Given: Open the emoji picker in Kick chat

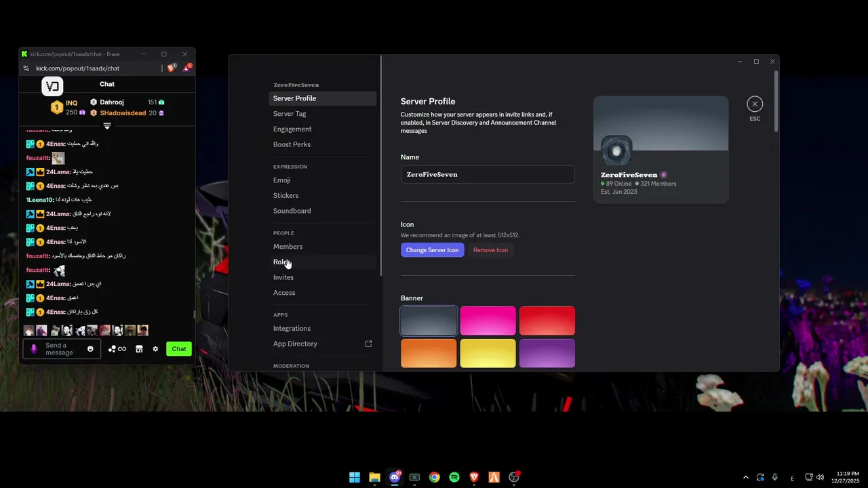Looking at the screenshot, I should [x=90, y=349].
